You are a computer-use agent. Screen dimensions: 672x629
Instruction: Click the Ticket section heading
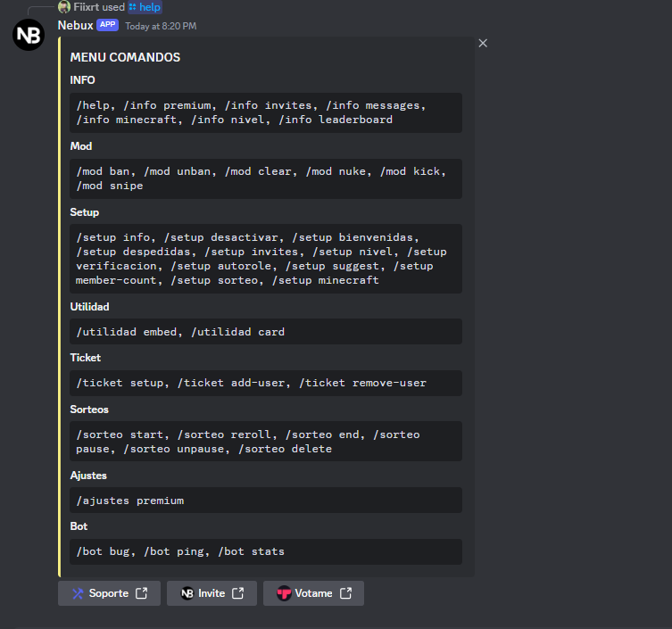(x=86, y=358)
